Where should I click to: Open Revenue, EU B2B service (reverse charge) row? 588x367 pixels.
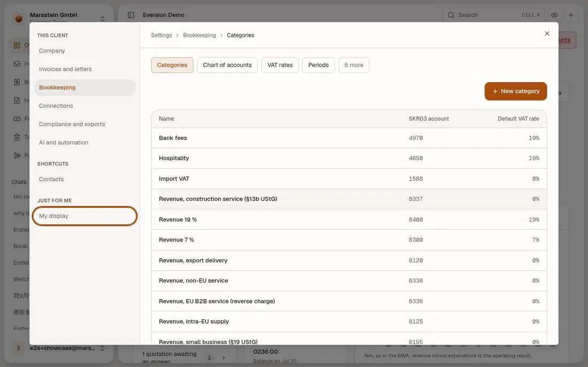349,301
